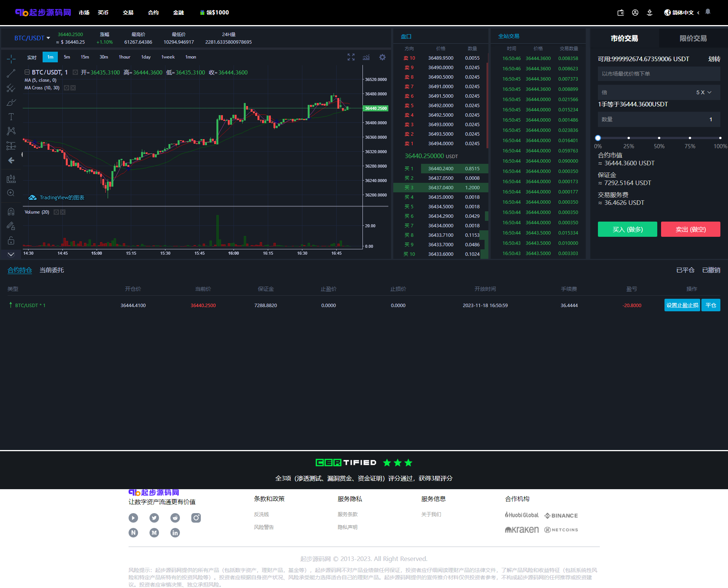Switch to 限价交易 tab
The image size is (728, 588).
[693, 38]
